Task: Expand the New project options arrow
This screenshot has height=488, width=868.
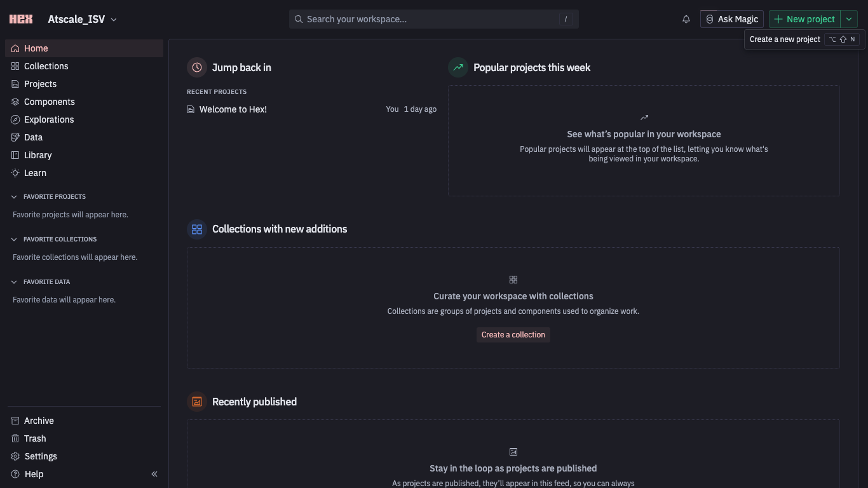Action: (x=849, y=19)
